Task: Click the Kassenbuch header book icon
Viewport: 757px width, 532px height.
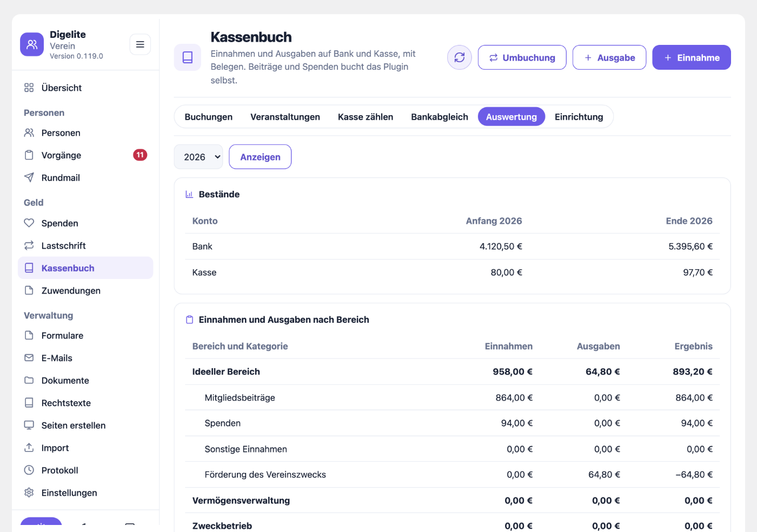Action: tap(188, 57)
